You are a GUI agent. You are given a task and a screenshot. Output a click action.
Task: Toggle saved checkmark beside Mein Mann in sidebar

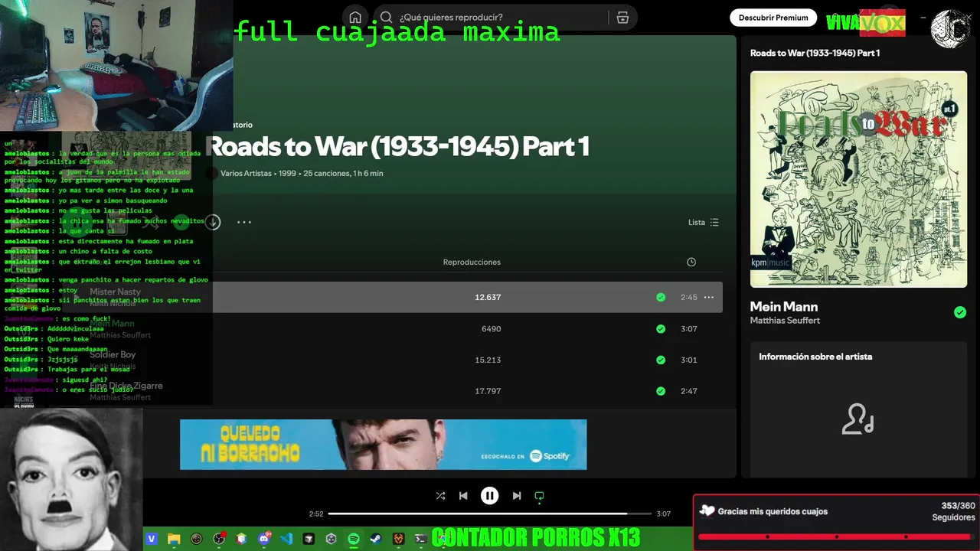point(960,312)
